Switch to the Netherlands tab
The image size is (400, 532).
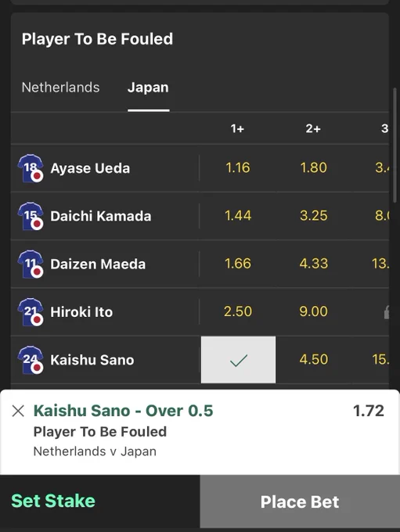click(x=60, y=88)
